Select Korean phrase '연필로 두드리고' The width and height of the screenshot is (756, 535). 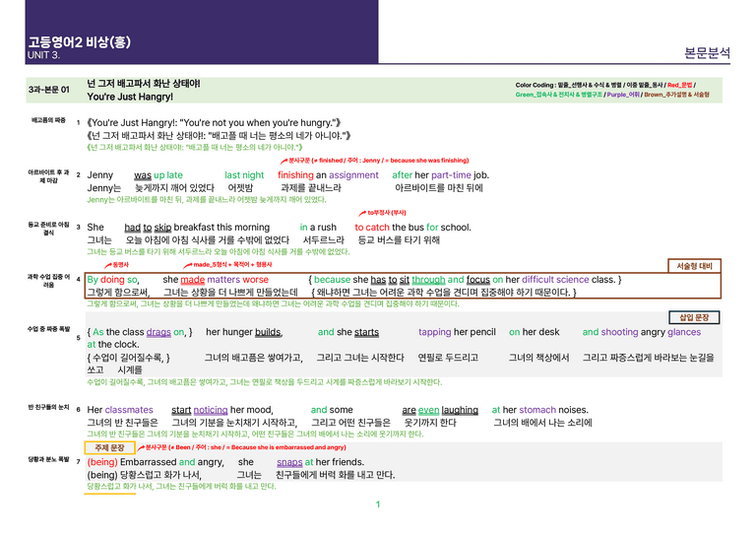point(448,358)
